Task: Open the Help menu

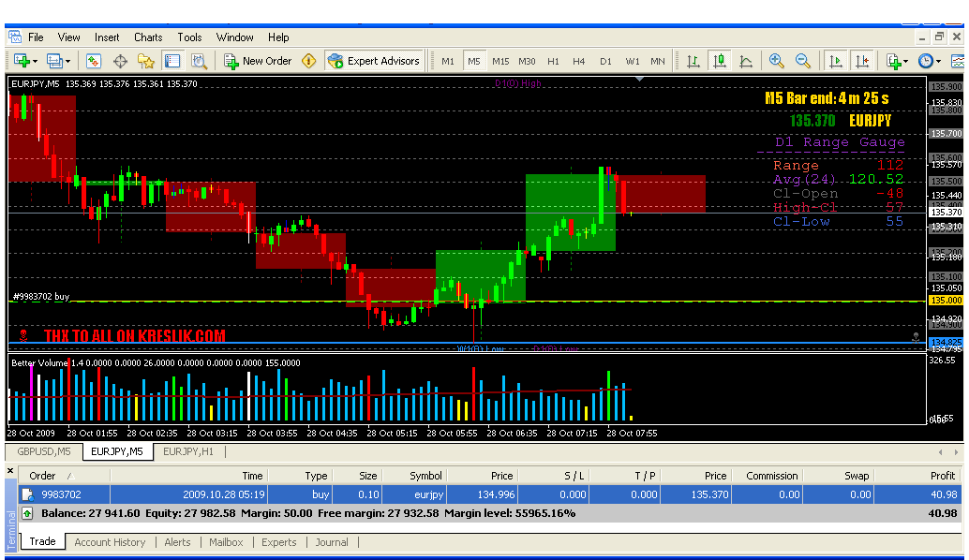Action: pos(278,37)
